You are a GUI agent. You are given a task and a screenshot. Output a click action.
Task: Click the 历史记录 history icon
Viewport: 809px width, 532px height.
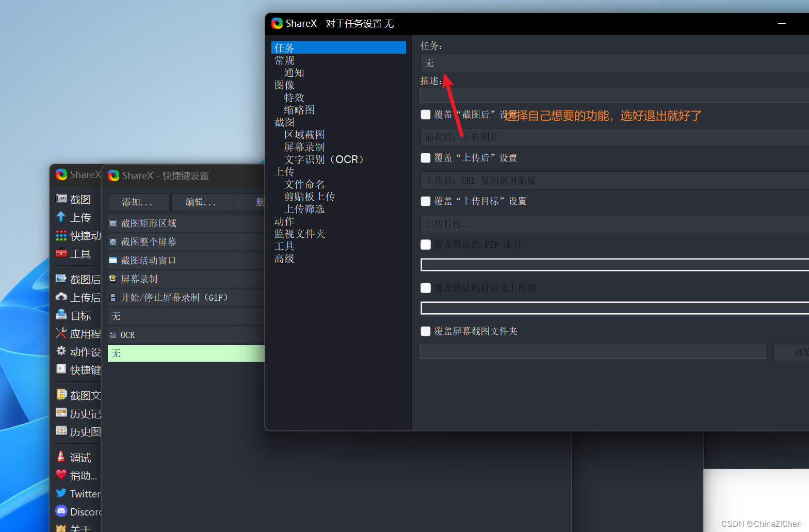point(61,413)
